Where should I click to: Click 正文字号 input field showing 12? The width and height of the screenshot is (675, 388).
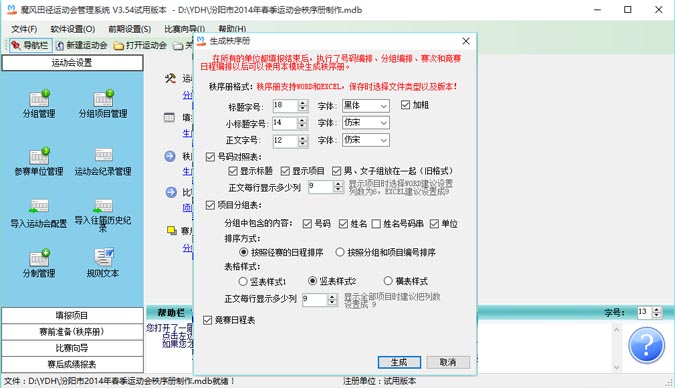coord(285,141)
